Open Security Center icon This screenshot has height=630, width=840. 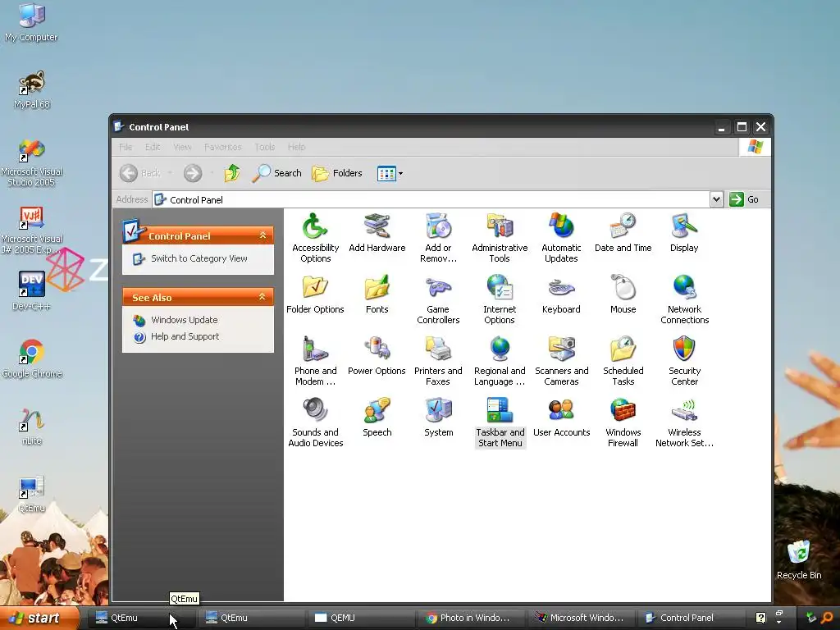click(684, 361)
